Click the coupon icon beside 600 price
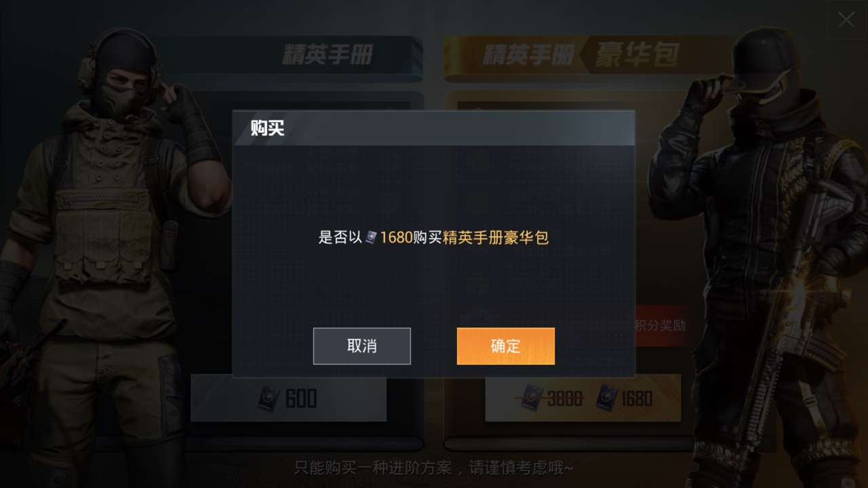 coord(269,399)
